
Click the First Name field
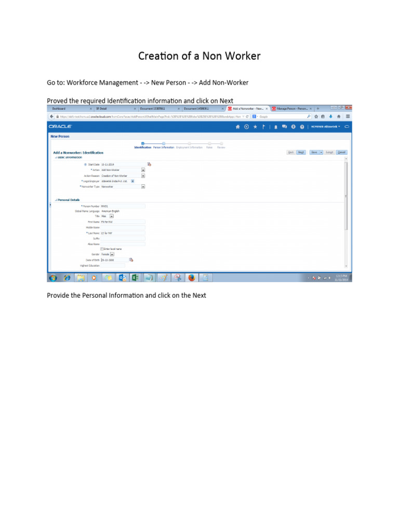pyautogui.click(x=123, y=222)
